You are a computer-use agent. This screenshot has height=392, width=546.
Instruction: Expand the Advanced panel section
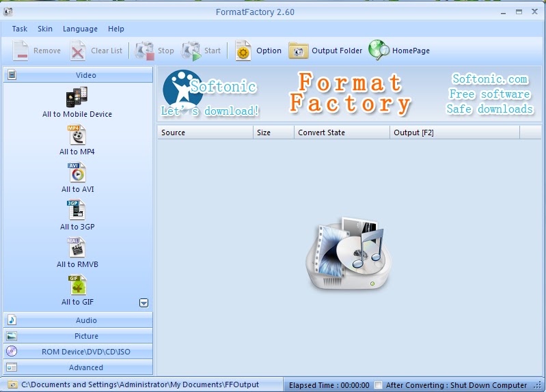tap(78, 367)
